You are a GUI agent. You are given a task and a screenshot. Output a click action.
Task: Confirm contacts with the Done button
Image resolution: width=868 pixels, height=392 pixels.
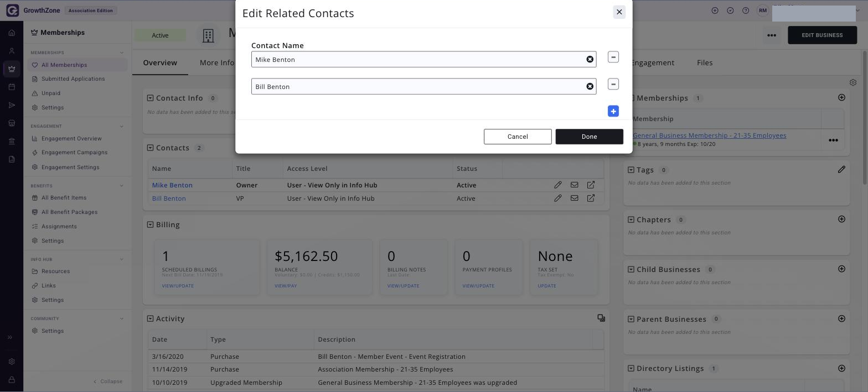tap(589, 137)
